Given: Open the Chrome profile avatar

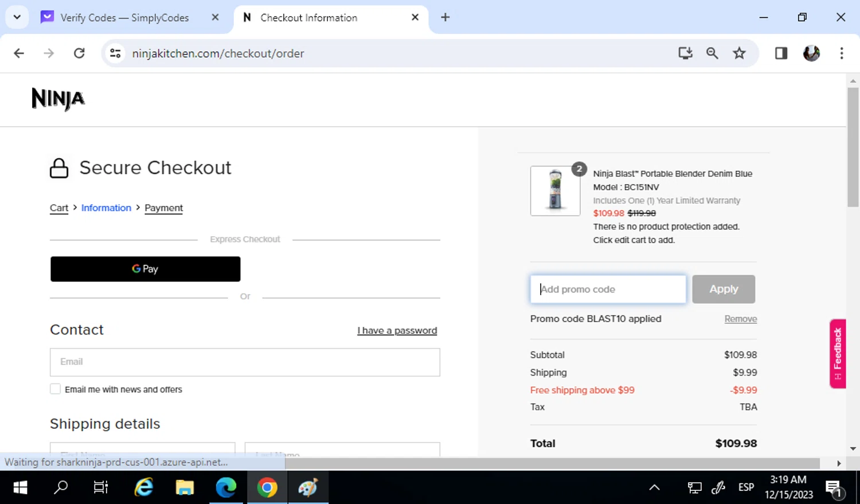Looking at the screenshot, I should [x=811, y=53].
